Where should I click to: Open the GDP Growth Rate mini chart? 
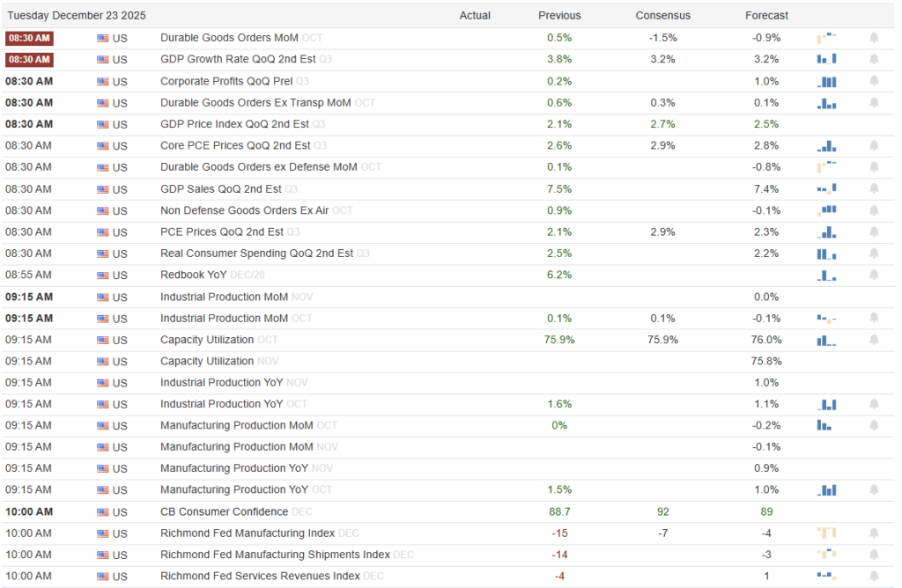point(826,59)
